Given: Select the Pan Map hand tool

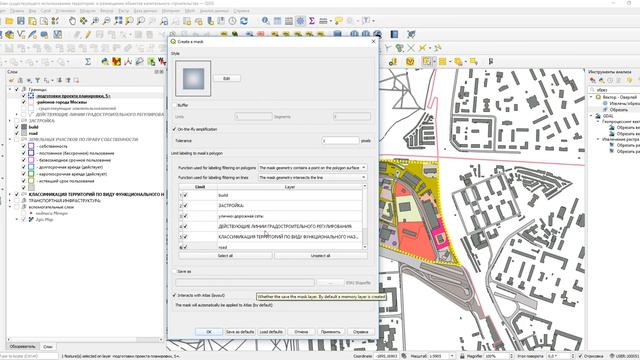Looking at the screenshot, I should point(72,21).
